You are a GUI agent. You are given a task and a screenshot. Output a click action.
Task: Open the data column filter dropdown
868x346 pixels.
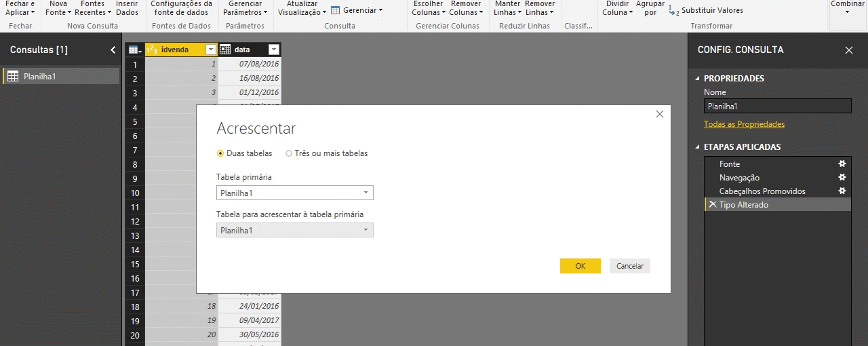(274, 50)
